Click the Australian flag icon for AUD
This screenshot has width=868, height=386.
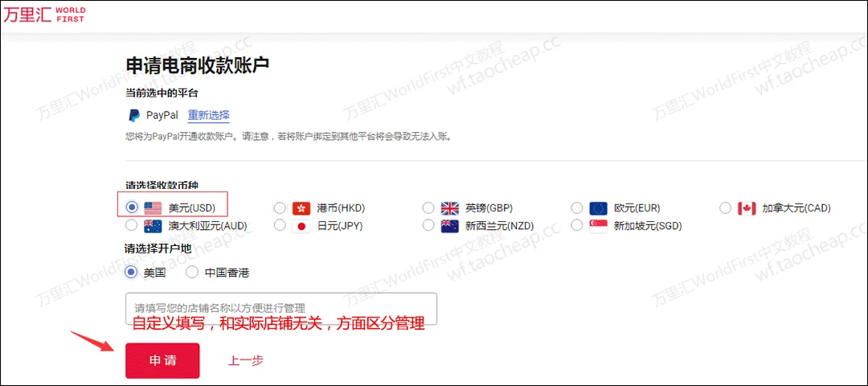[x=153, y=226]
